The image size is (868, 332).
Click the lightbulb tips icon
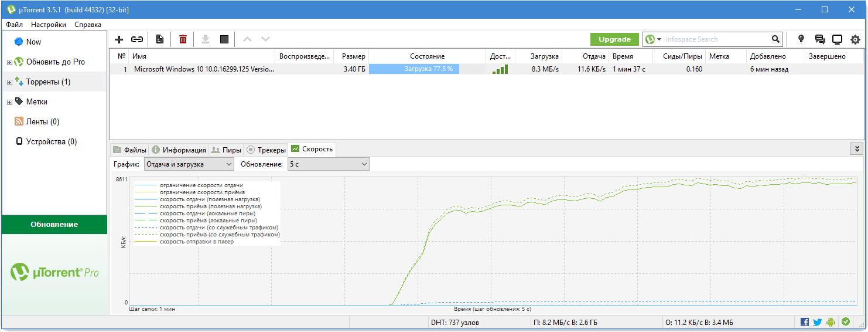[x=801, y=39]
